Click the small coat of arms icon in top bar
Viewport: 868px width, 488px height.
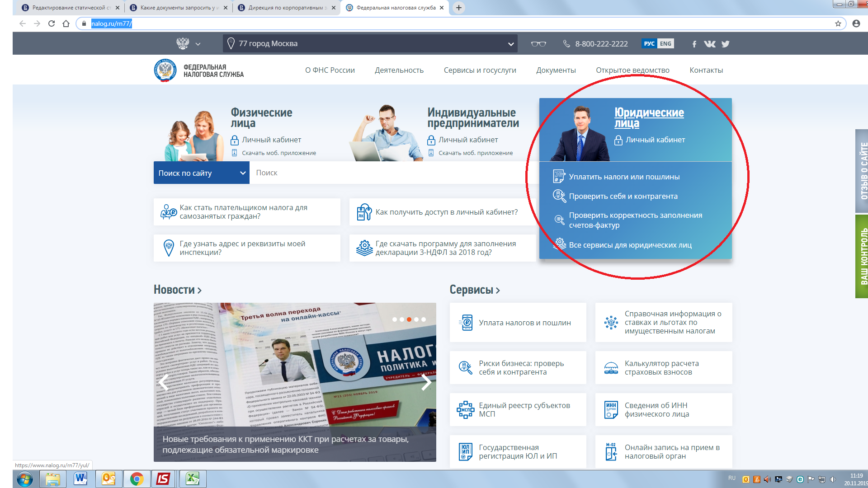pyautogui.click(x=183, y=43)
